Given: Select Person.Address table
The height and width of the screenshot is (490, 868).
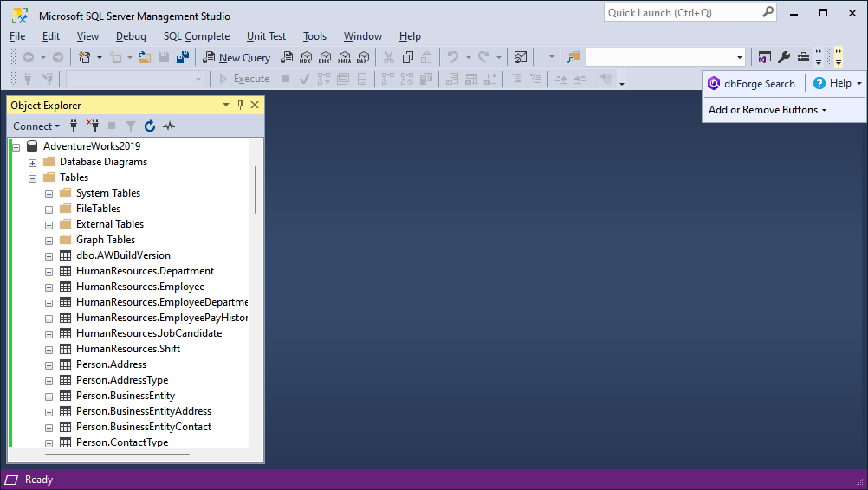Looking at the screenshot, I should point(111,364).
